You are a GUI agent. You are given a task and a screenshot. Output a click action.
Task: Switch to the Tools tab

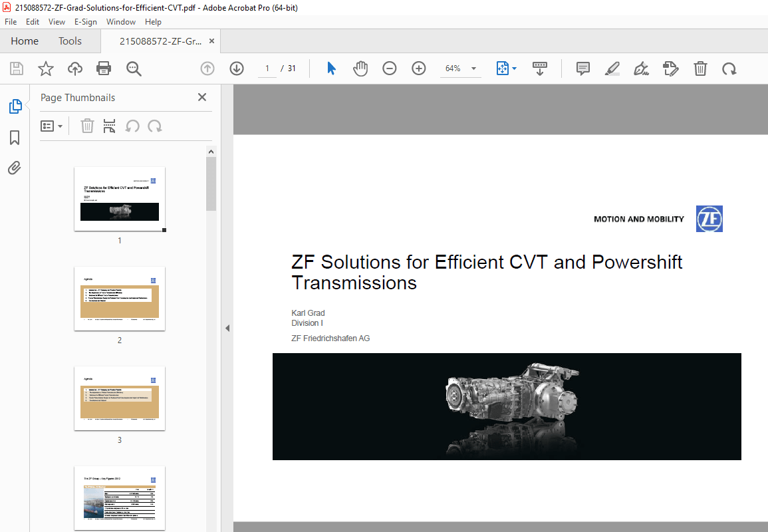[x=70, y=41]
